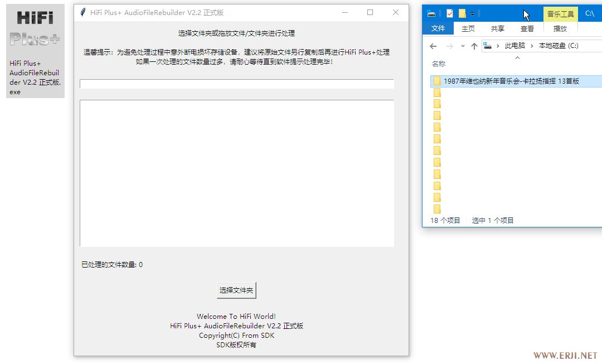Click the Properties checkmark icon in the quick access toolbar
The width and height of the screenshot is (602, 364).
click(450, 13)
